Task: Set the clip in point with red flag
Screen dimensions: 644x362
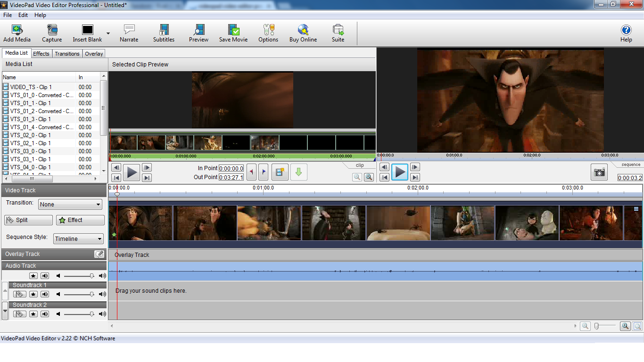Action: click(251, 173)
